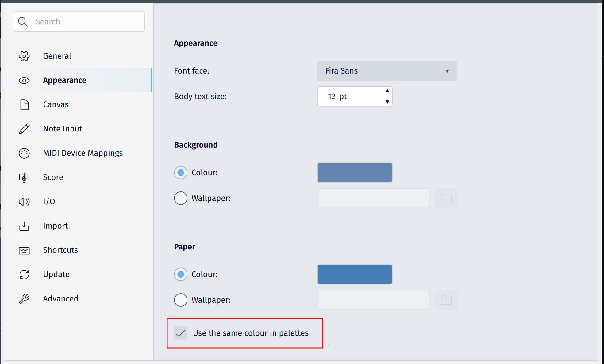
Task: Select the Background Wallpaper radio button
Action: (x=181, y=198)
